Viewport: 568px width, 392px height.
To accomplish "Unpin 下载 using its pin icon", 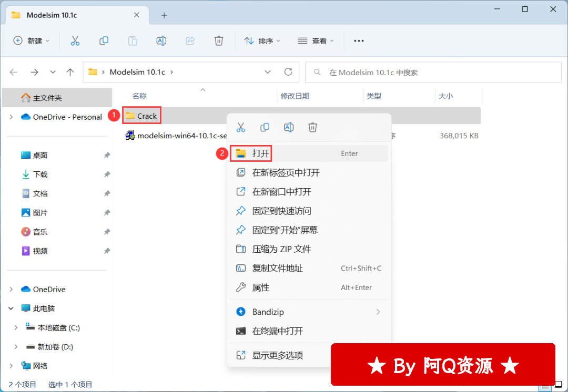I will point(107,174).
